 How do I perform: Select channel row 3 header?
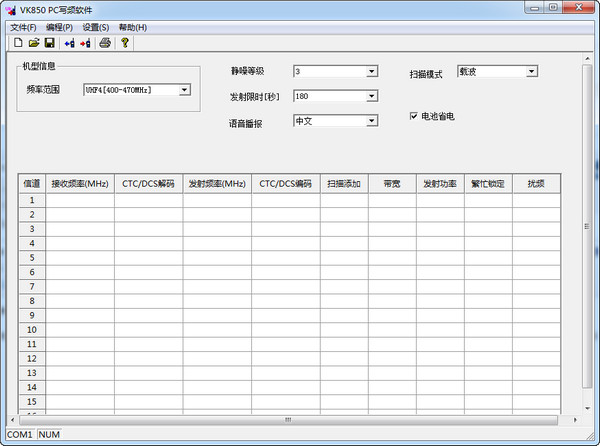[32, 229]
